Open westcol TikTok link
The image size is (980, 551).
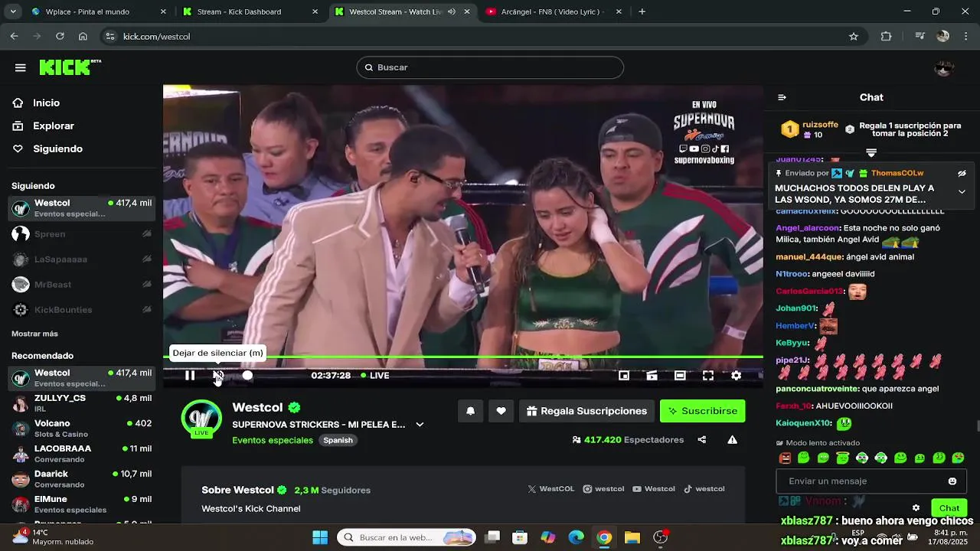coord(704,489)
